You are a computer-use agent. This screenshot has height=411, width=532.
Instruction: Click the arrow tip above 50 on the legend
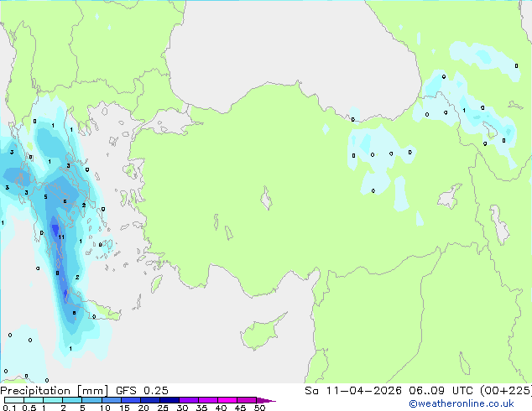pos(266,401)
